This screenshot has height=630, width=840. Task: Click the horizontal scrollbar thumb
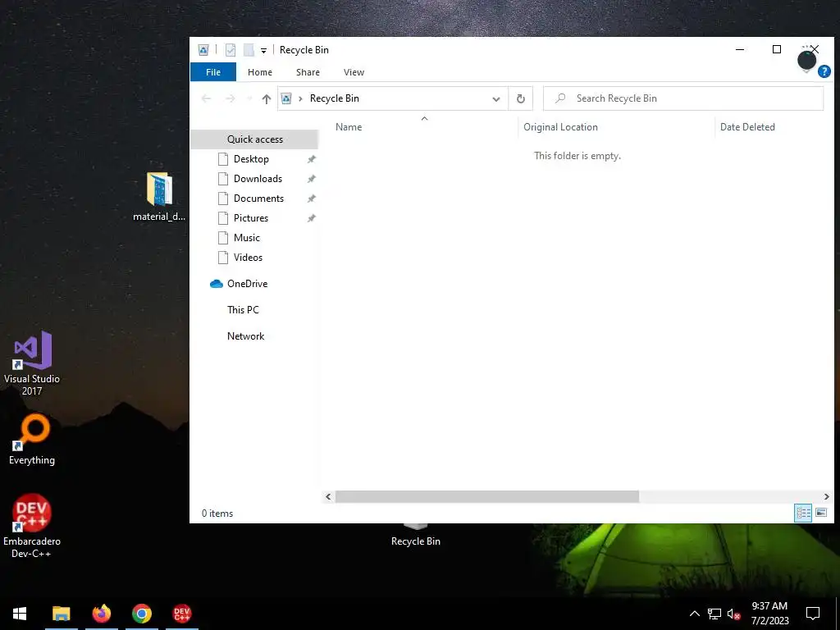point(487,496)
